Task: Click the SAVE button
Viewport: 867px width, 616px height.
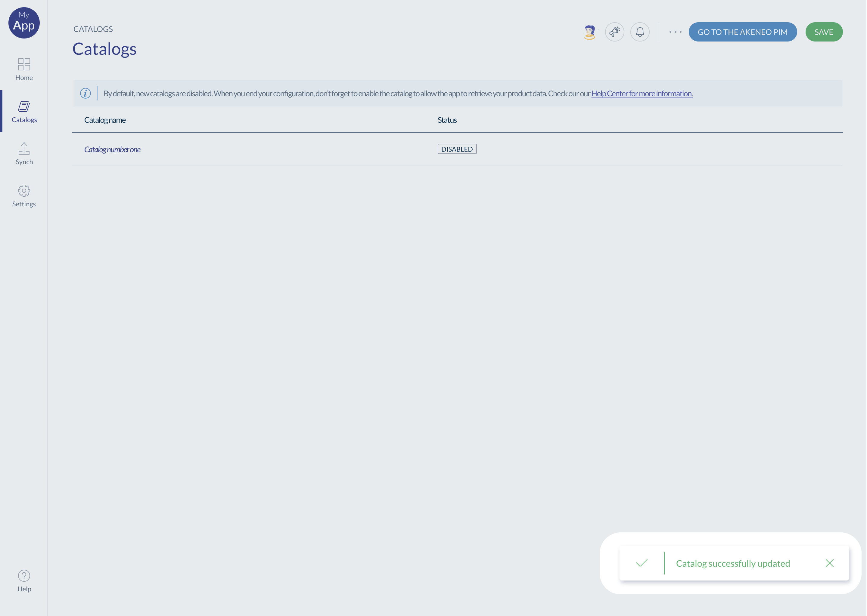Action: click(824, 31)
